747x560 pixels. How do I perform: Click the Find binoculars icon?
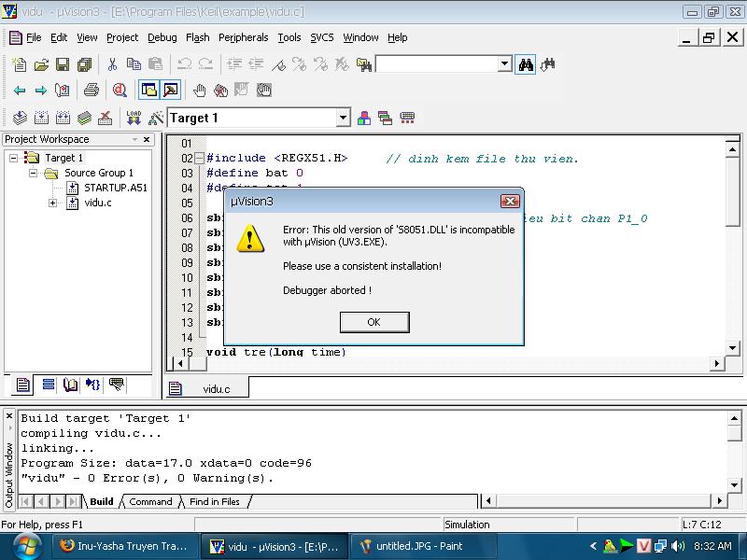click(526, 64)
